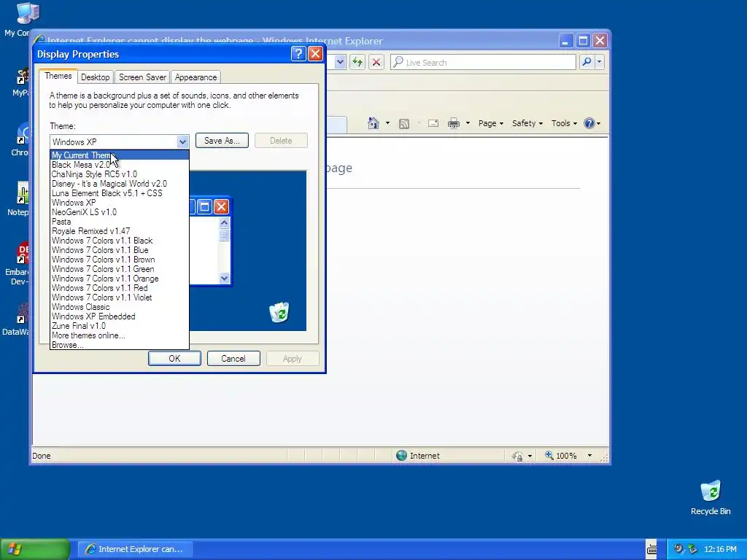
Task: Click the Refresh icon next to address bar
Action: point(357,62)
